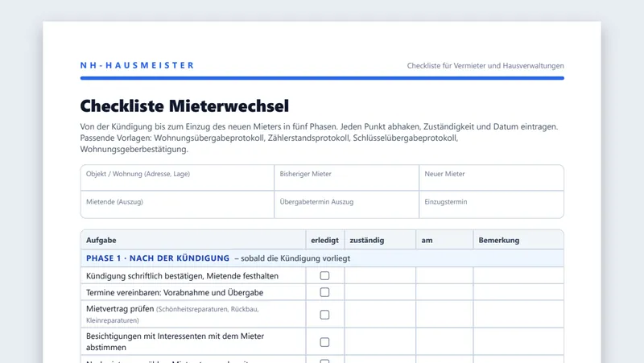Click the 'Übergabetermin Auszug' field
This screenshot has width=644, height=363.
pyautogui.click(x=347, y=204)
